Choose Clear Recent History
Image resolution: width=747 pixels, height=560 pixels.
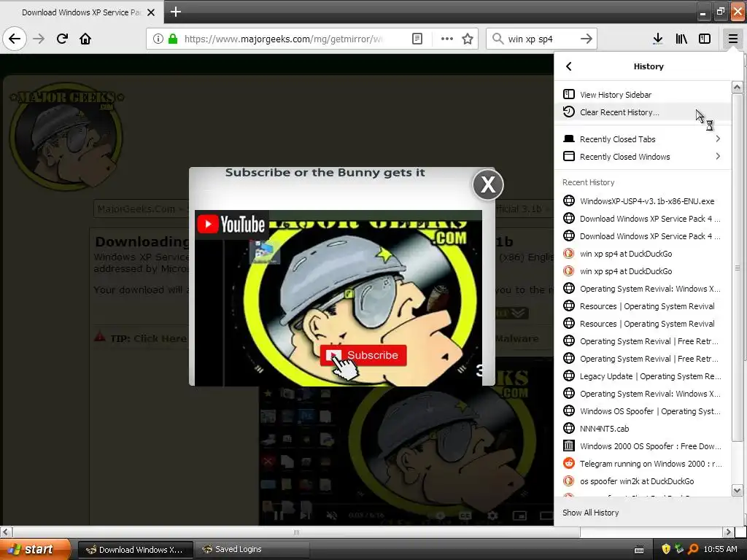tap(643, 112)
